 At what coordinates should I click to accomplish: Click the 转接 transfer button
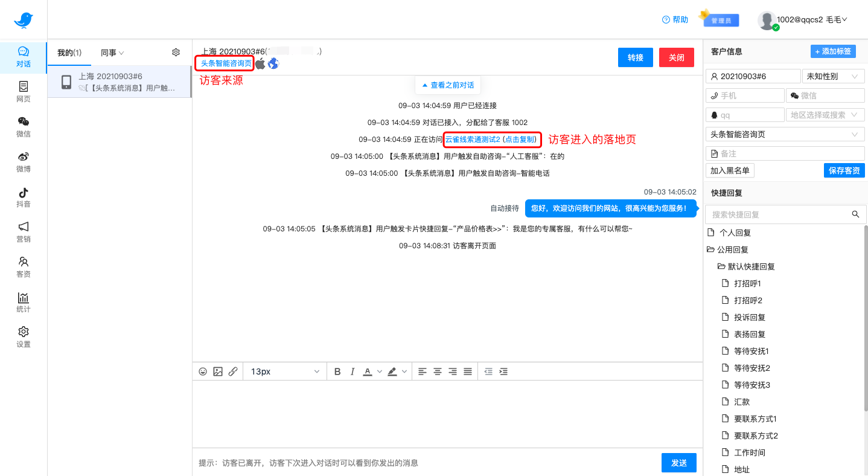[x=635, y=57]
